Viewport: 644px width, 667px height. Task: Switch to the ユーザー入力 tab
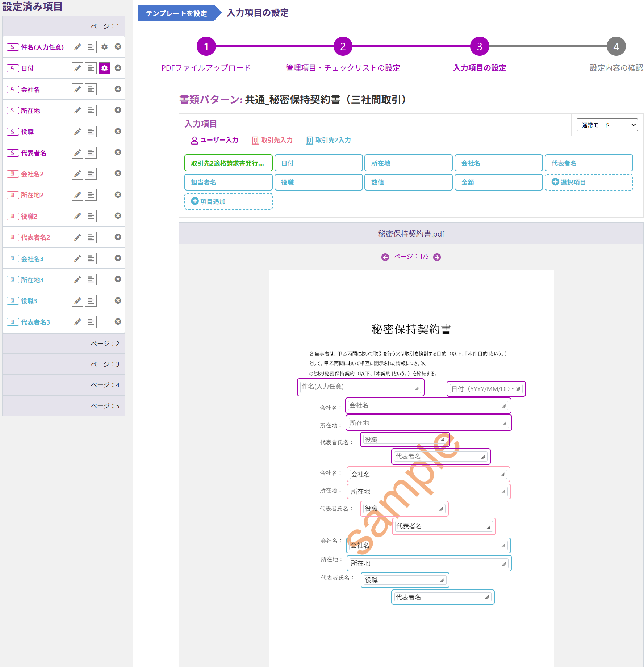[214, 140]
